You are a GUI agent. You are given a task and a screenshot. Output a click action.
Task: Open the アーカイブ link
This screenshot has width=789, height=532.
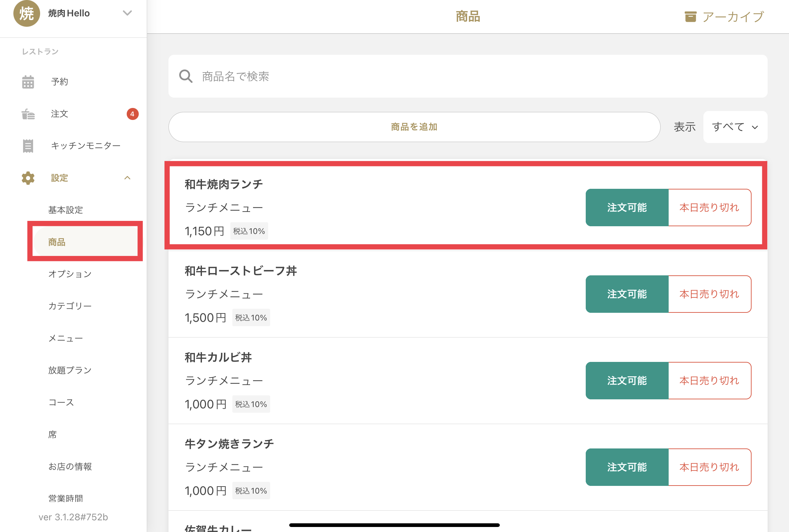click(724, 16)
